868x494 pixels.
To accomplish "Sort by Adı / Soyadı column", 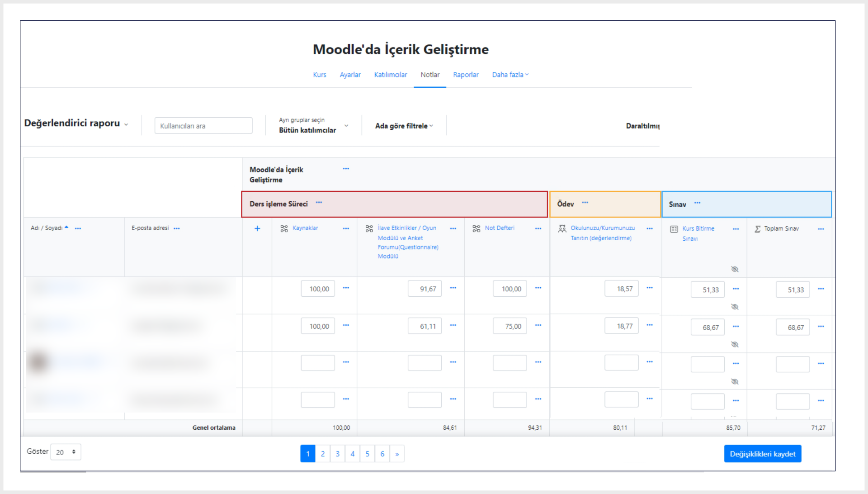I will click(x=49, y=228).
